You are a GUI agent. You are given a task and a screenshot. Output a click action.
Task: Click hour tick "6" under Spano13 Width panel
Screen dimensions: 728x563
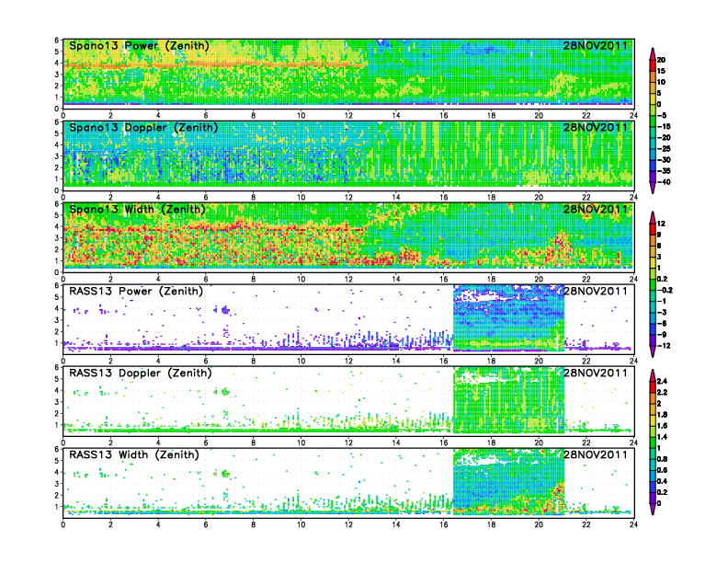pos(206,279)
